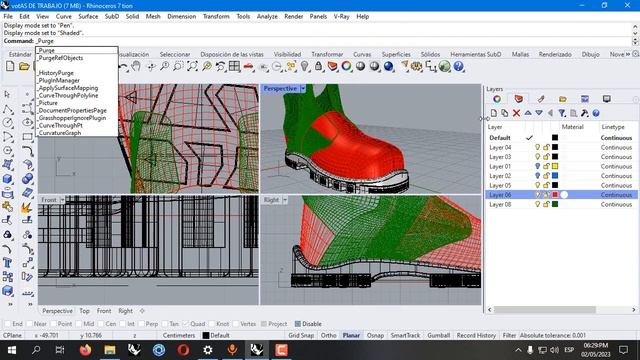Open the Layers filter funnel dropdown
Screen dimensions: 640x360
(562, 113)
